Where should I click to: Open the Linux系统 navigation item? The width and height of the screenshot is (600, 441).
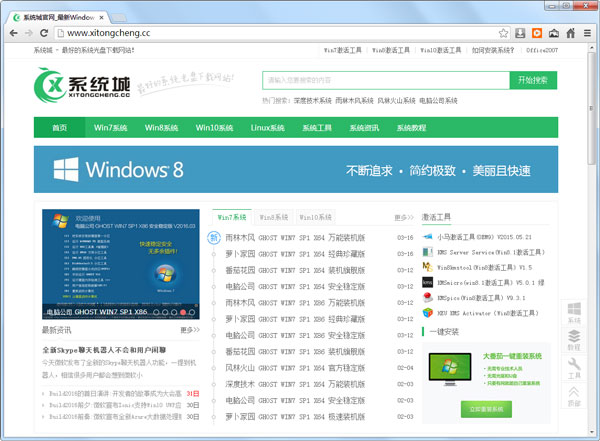[267, 127]
